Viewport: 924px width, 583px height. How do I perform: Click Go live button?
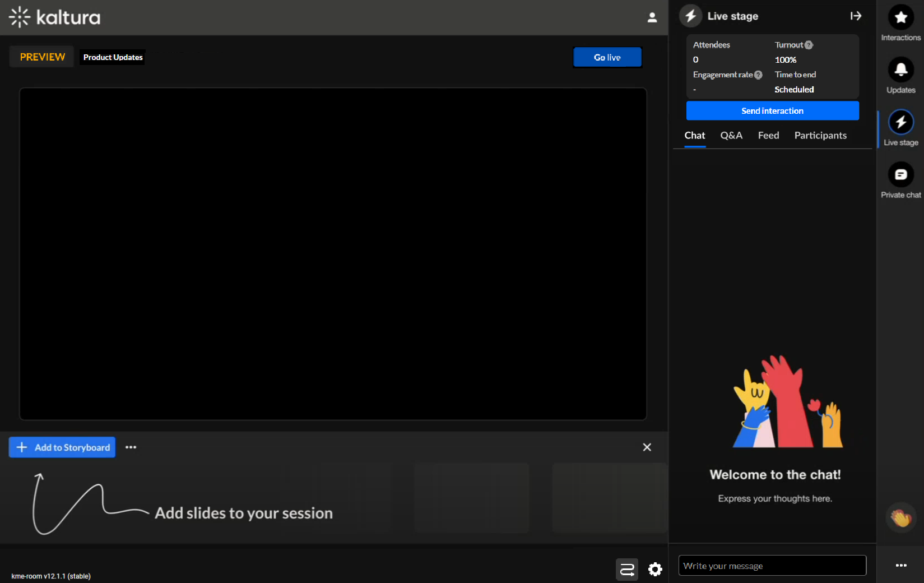click(x=607, y=57)
